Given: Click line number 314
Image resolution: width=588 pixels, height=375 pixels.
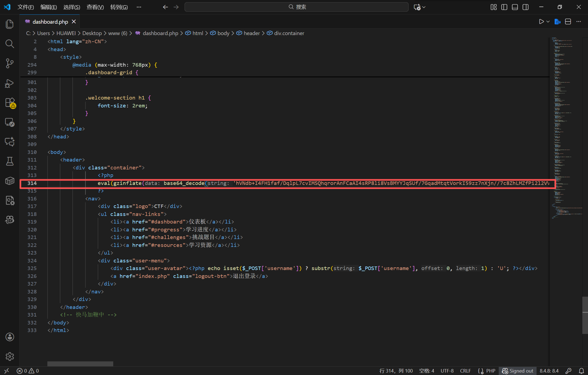Looking at the screenshot, I should (32, 183).
